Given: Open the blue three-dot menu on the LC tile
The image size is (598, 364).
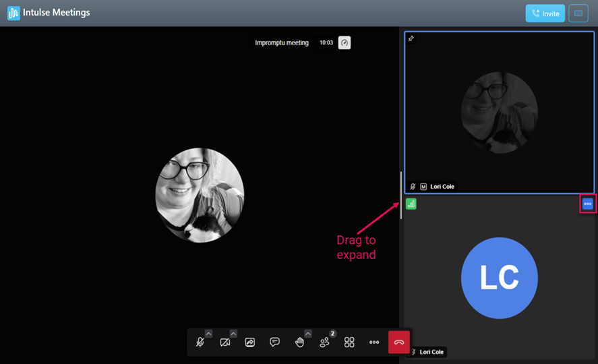Looking at the screenshot, I should (x=588, y=204).
